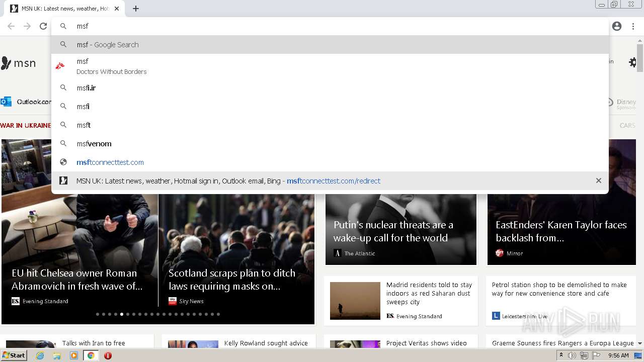Show hidden system tray icons
The height and width of the screenshot is (362, 644).
point(561,355)
